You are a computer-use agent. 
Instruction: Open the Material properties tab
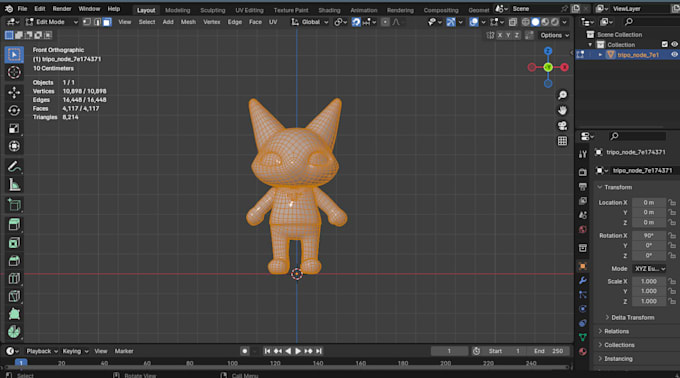[x=582, y=352]
